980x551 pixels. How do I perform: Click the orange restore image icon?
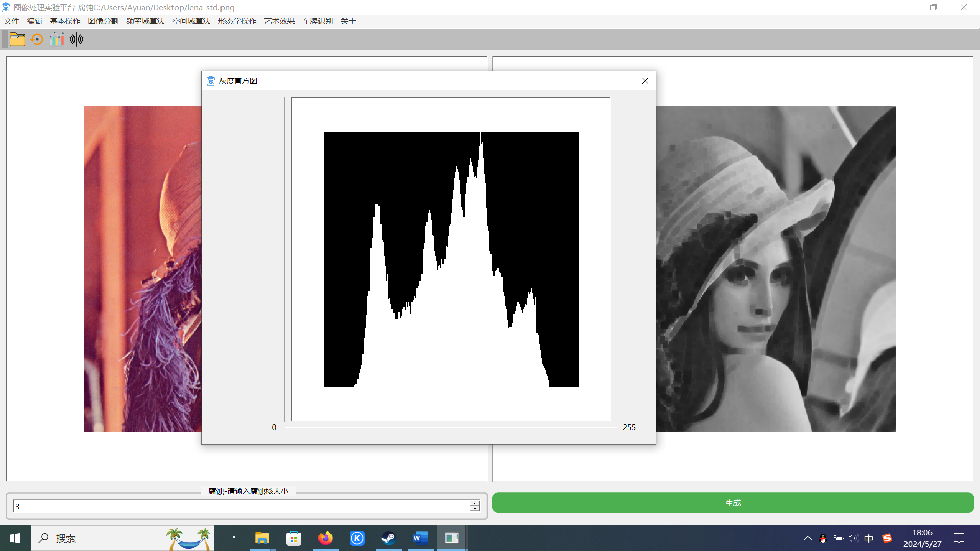coord(37,39)
